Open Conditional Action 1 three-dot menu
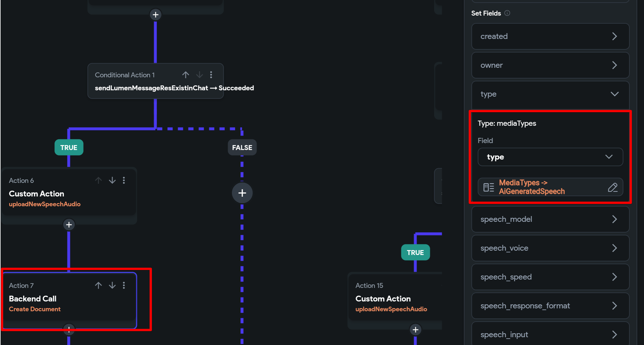The width and height of the screenshot is (644, 345). 211,75
